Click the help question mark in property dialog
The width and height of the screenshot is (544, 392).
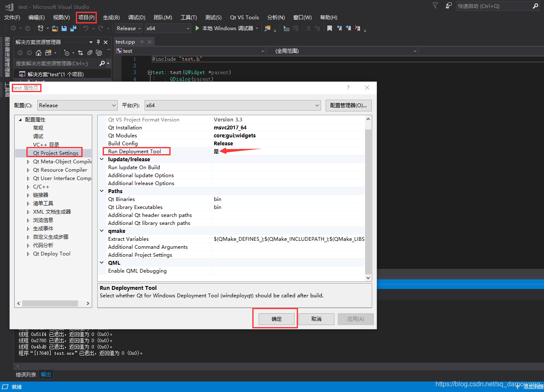(x=348, y=88)
